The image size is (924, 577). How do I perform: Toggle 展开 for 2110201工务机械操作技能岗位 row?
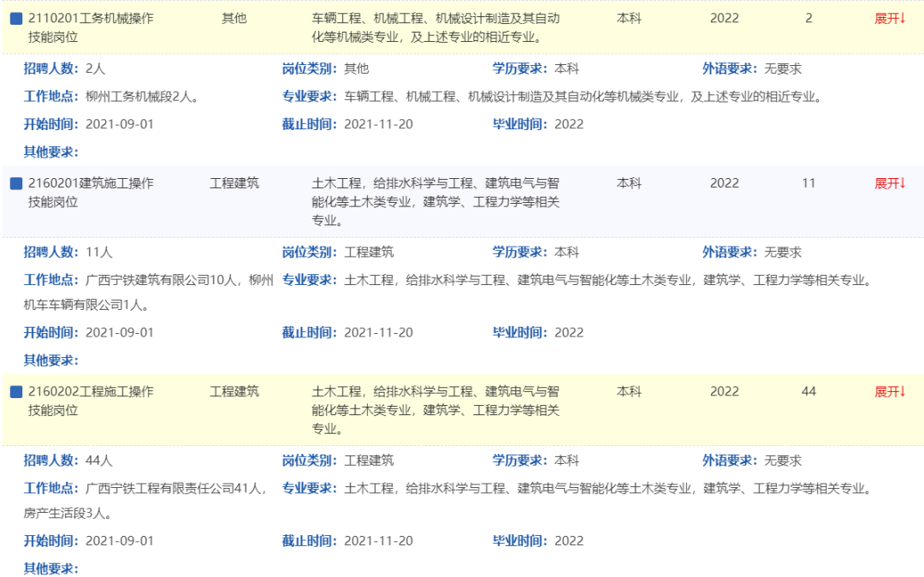[889, 19]
